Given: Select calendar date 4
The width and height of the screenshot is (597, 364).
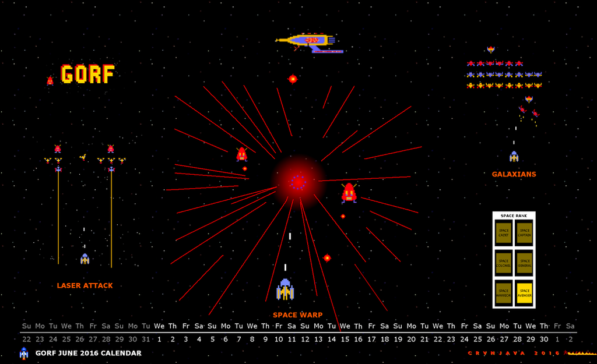Looking at the screenshot, I should click(x=199, y=340).
